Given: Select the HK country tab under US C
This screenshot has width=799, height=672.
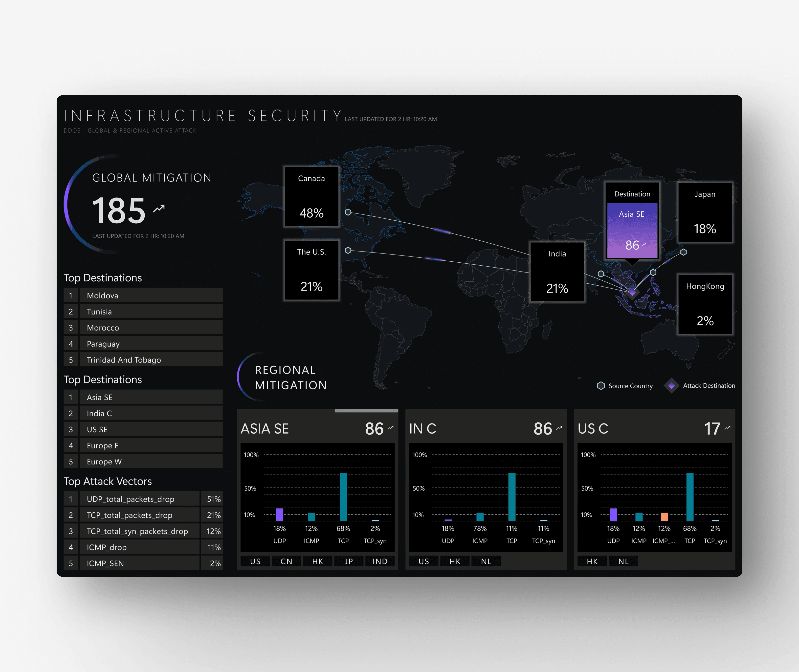Looking at the screenshot, I should [592, 561].
